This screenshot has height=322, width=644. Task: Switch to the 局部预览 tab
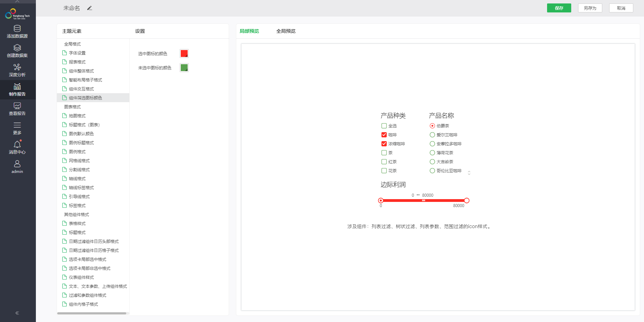pyautogui.click(x=249, y=31)
